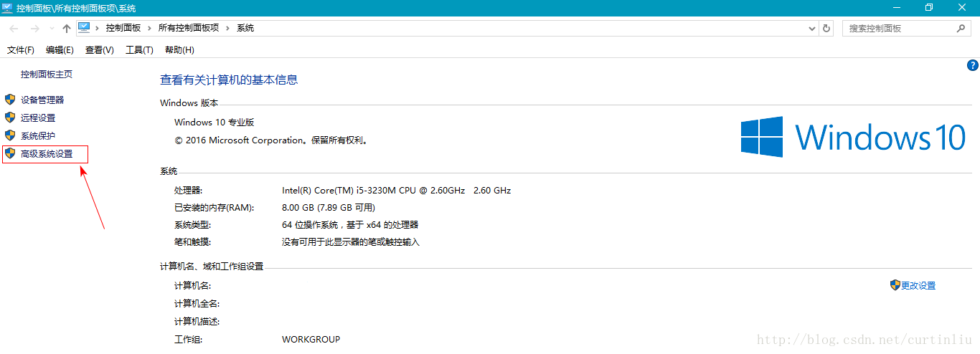The image size is (980, 354).
Task: Go up one level with up arrow
Action: pyautogui.click(x=67, y=29)
